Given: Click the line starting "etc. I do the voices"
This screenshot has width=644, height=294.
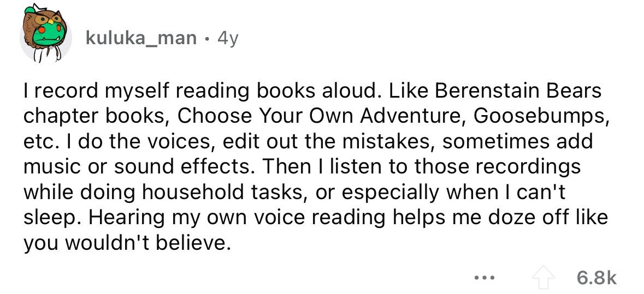Looking at the screenshot, I should click(x=308, y=141).
